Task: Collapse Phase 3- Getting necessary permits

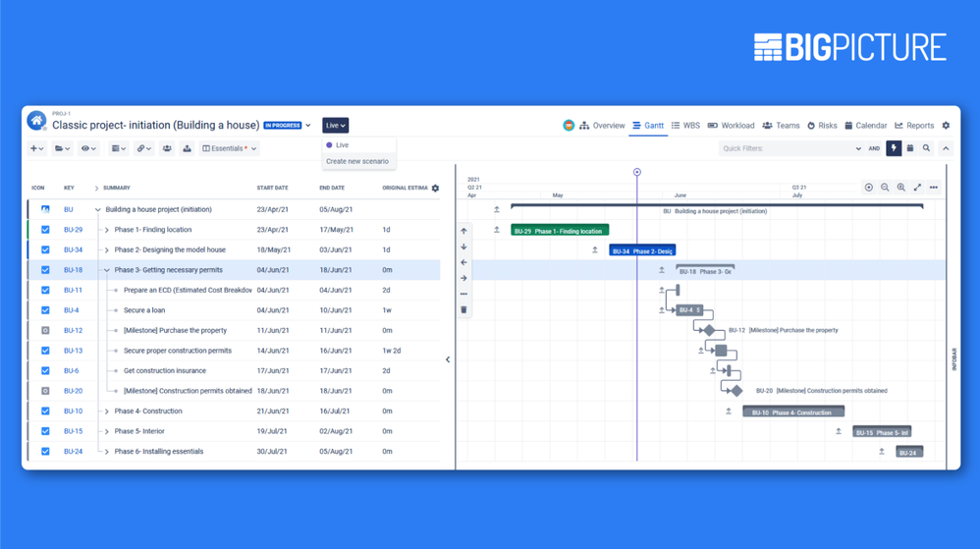Action: (107, 271)
